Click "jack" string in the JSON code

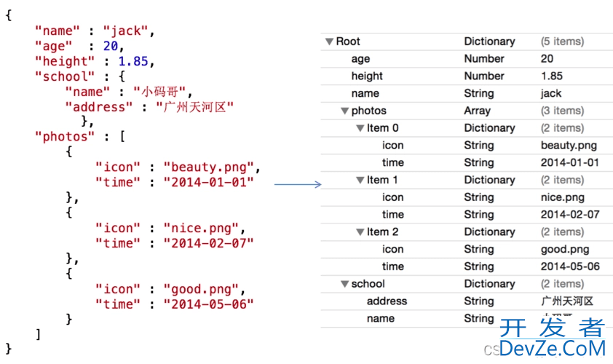pyautogui.click(x=125, y=31)
